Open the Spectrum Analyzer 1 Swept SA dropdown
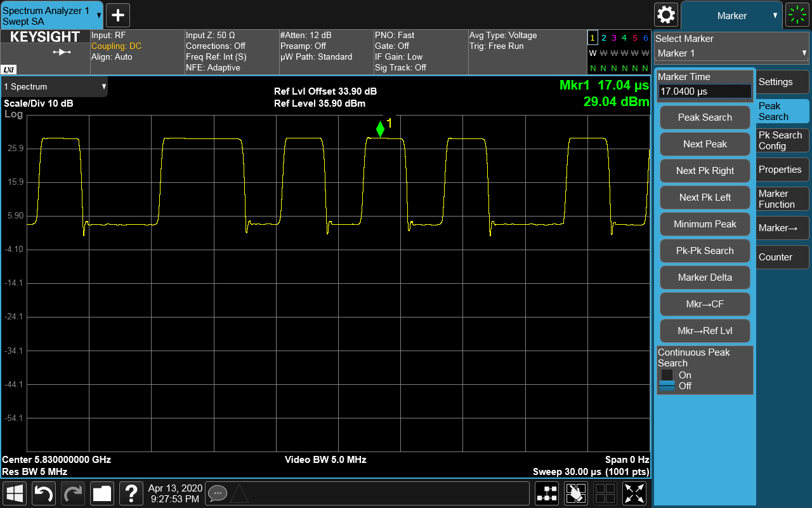This screenshot has width=812, height=508. tap(51, 16)
